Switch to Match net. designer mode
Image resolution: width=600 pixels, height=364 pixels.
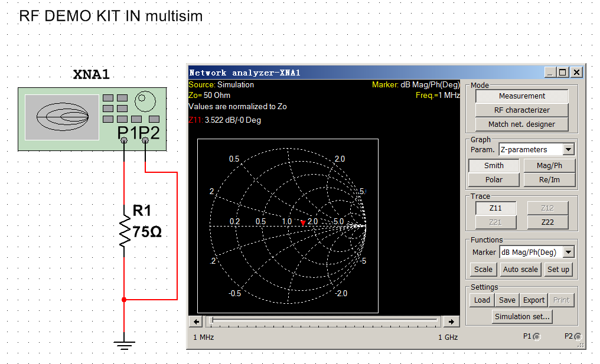tap(522, 124)
